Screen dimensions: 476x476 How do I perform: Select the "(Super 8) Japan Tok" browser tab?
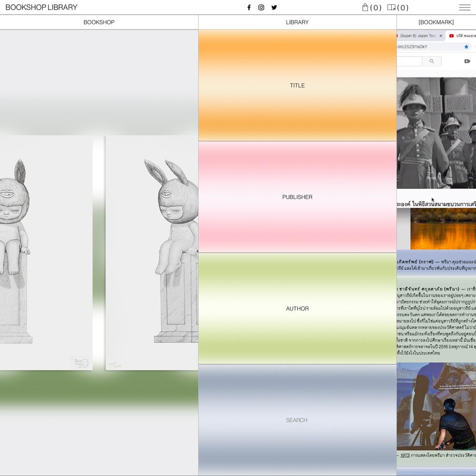pos(420,36)
